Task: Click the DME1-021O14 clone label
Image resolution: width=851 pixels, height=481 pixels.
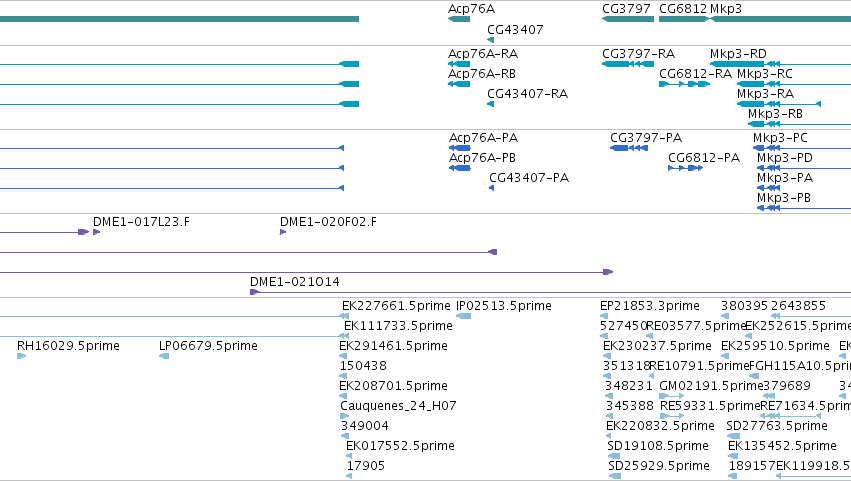Action: click(294, 282)
